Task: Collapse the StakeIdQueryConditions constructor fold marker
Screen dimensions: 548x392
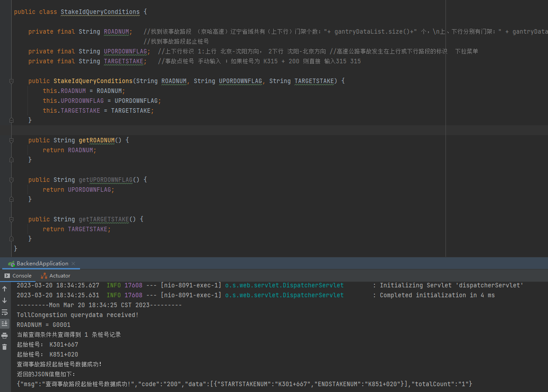Action: (x=11, y=81)
